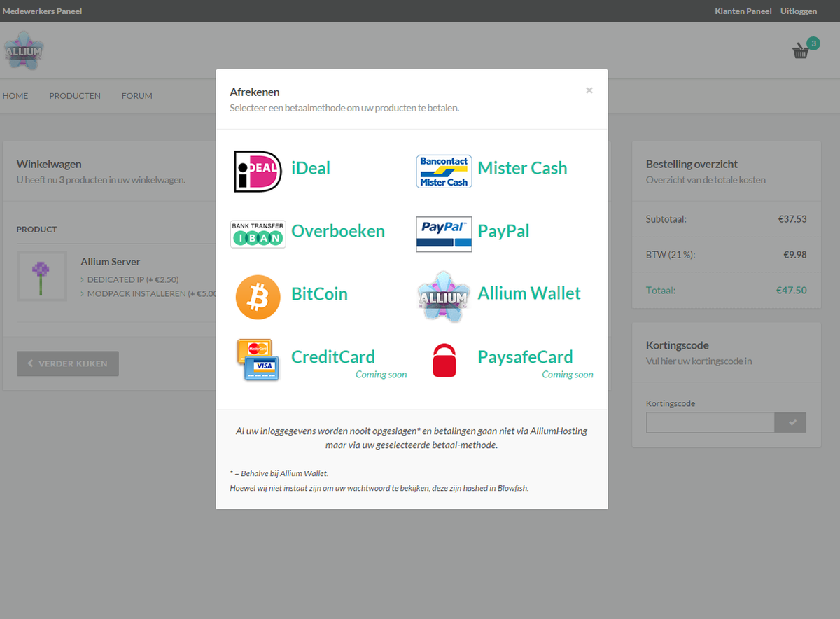Click the orange Bitcoin coin icon
The image size is (840, 619).
[258, 297]
